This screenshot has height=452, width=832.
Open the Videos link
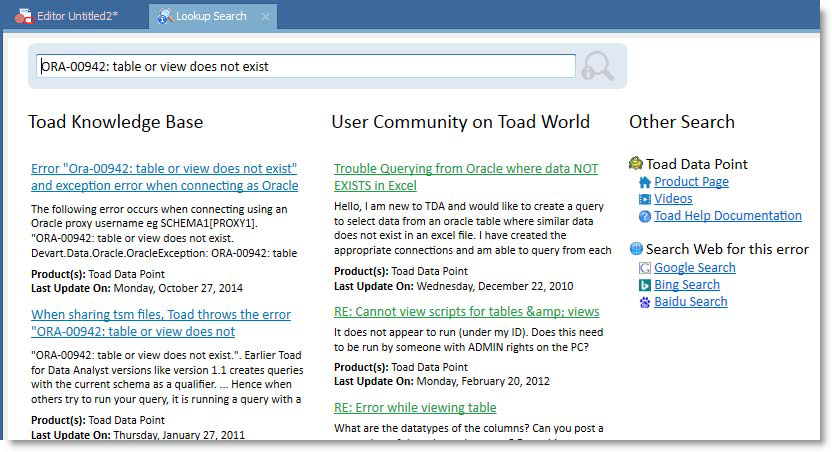(673, 198)
